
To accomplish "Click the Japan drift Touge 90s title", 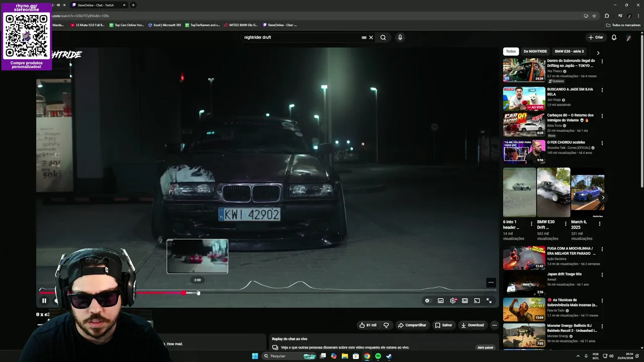I will [x=564, y=274].
